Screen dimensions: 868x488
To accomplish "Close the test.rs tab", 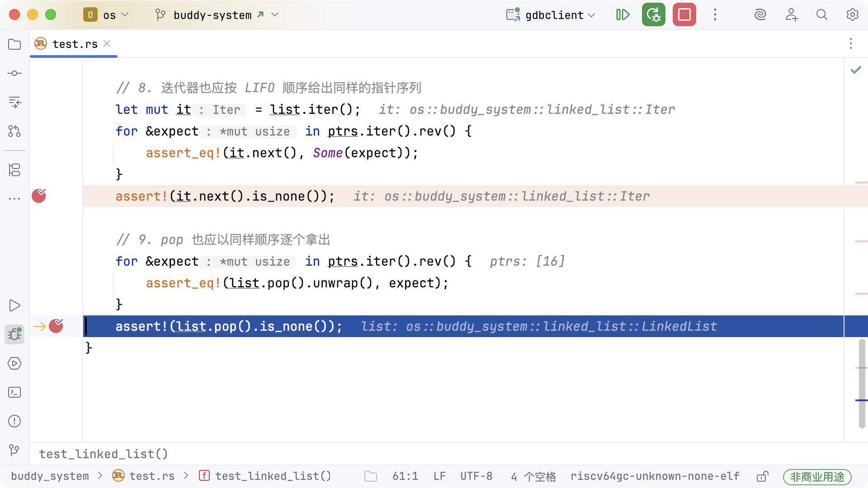I will pyautogui.click(x=107, y=43).
